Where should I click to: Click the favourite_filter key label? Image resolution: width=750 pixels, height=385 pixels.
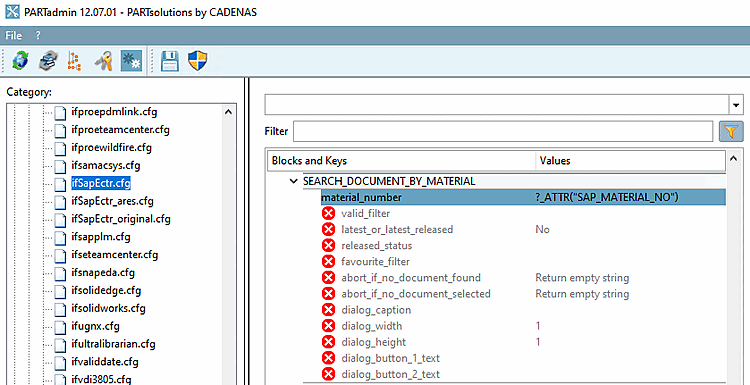(x=375, y=262)
